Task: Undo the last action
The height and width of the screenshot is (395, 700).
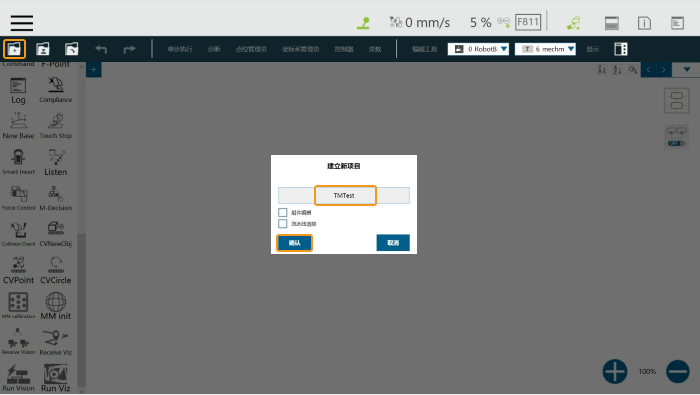Action: tap(101, 49)
